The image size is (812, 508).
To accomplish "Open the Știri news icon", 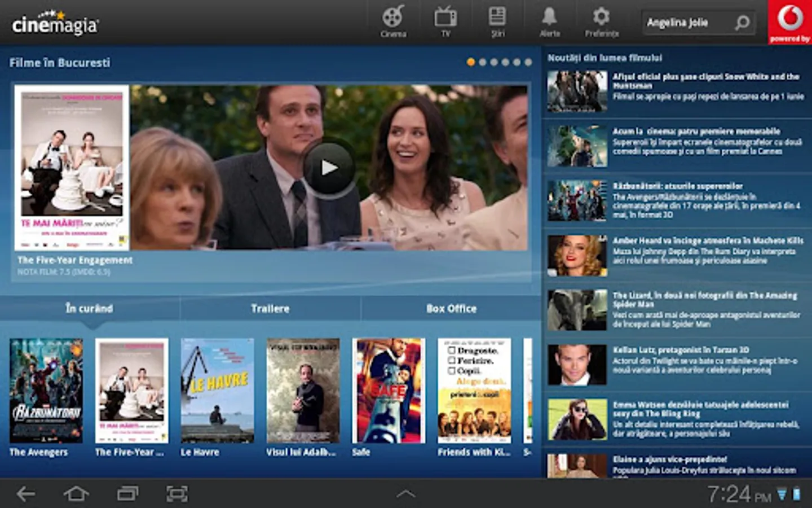I will click(x=497, y=21).
